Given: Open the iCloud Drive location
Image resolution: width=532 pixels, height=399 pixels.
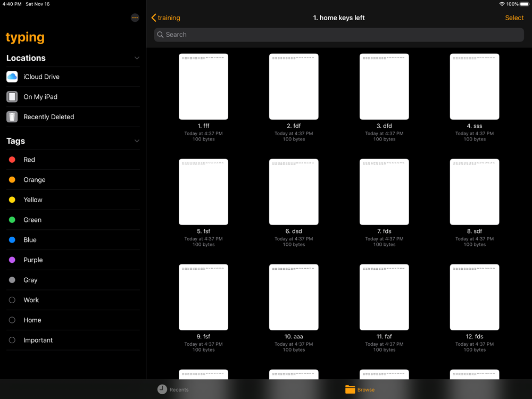Looking at the screenshot, I should [73, 77].
